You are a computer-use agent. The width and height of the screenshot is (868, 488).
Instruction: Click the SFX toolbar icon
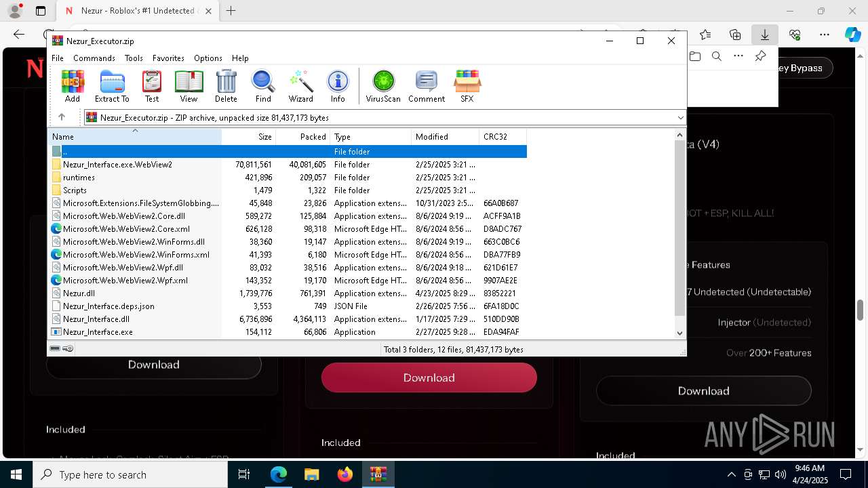[467, 86]
